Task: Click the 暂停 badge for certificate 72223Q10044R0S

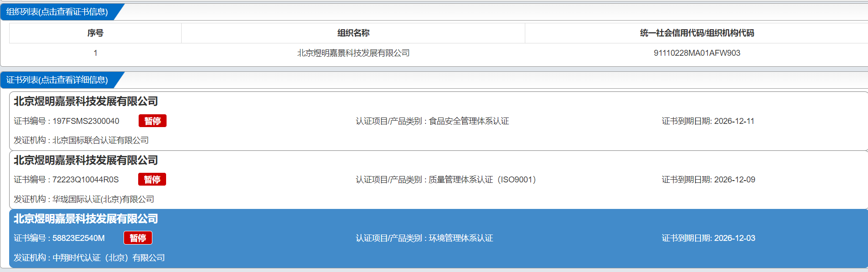Action: pos(152,179)
